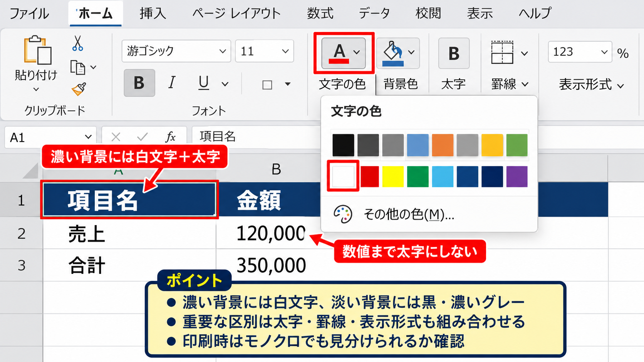Image resolution: width=644 pixels, height=362 pixels.
Task: Select the column B header
Action: click(276, 169)
